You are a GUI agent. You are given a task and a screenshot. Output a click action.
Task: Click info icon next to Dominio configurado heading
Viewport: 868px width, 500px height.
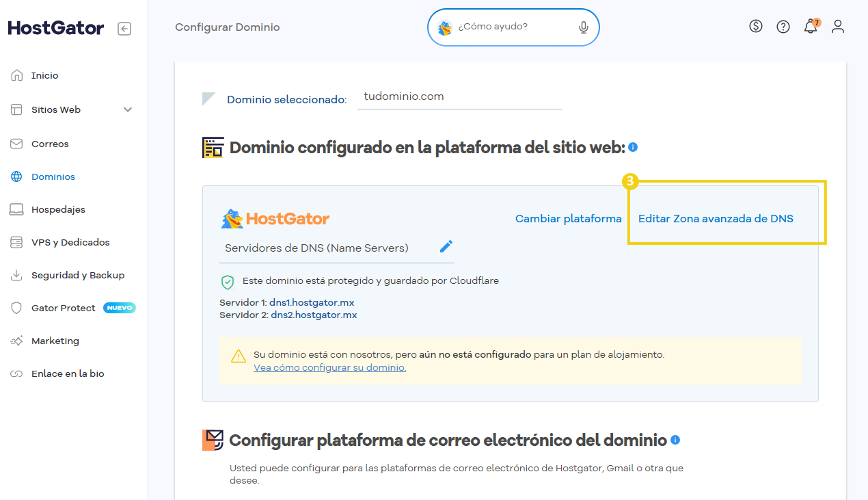point(633,147)
